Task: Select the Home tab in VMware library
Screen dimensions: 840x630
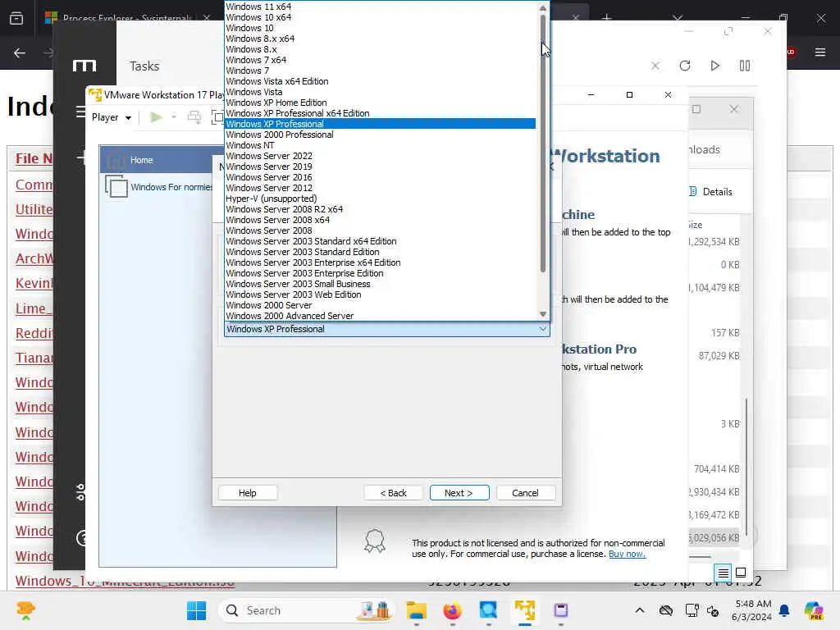Action: pyautogui.click(x=157, y=160)
